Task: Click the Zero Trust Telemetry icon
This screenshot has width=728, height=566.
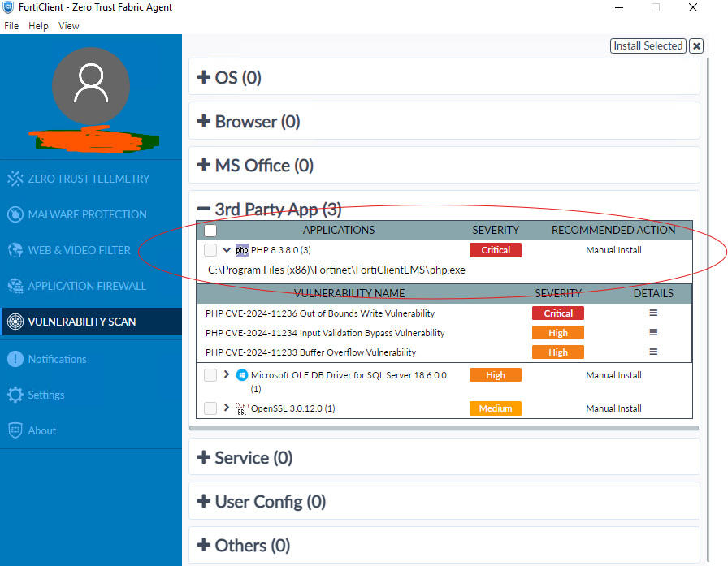Action: point(15,179)
